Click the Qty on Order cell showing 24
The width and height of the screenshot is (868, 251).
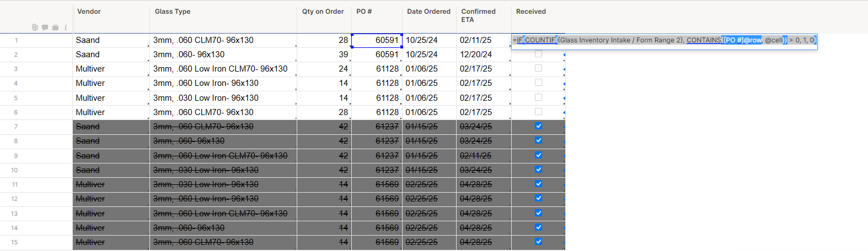tap(324, 69)
